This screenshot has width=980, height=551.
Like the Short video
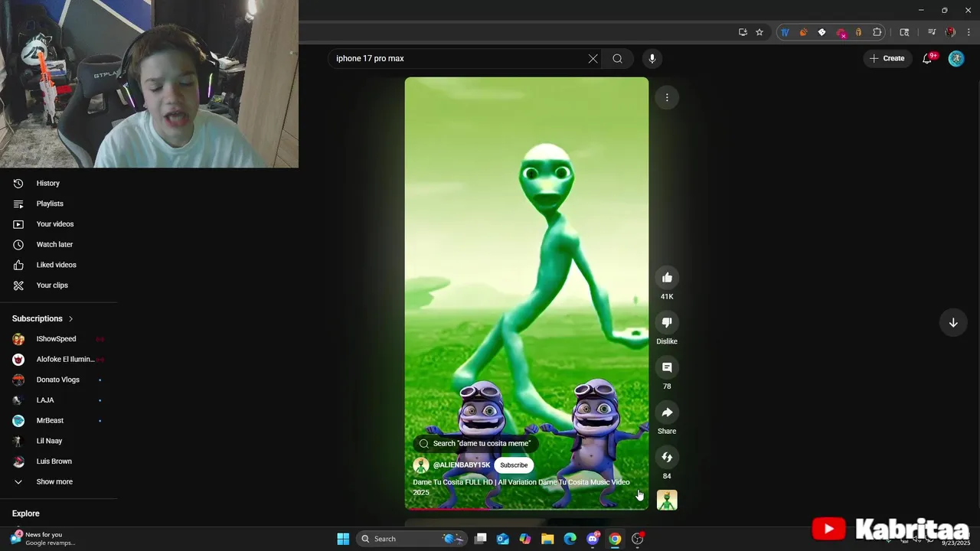coord(667,278)
